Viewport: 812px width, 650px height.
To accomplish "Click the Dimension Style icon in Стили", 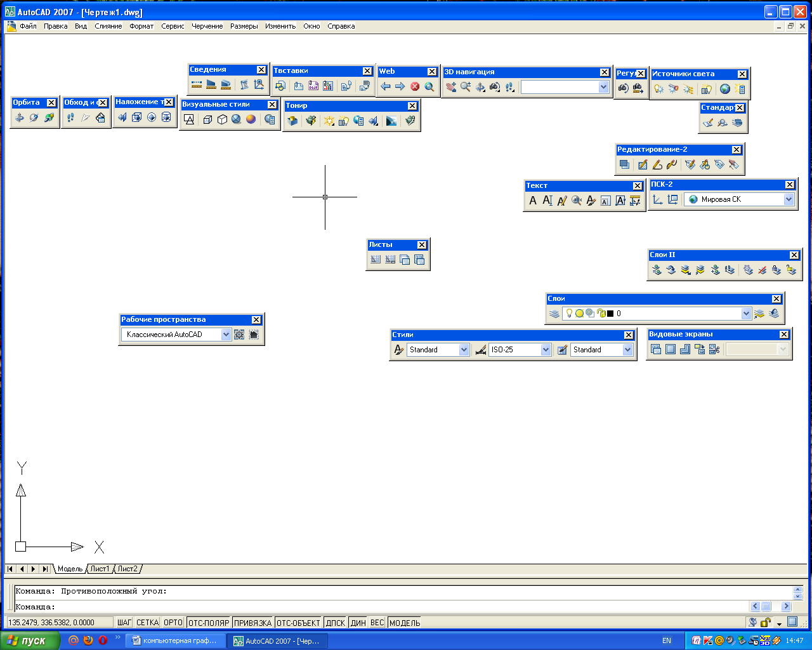I will pyautogui.click(x=481, y=350).
